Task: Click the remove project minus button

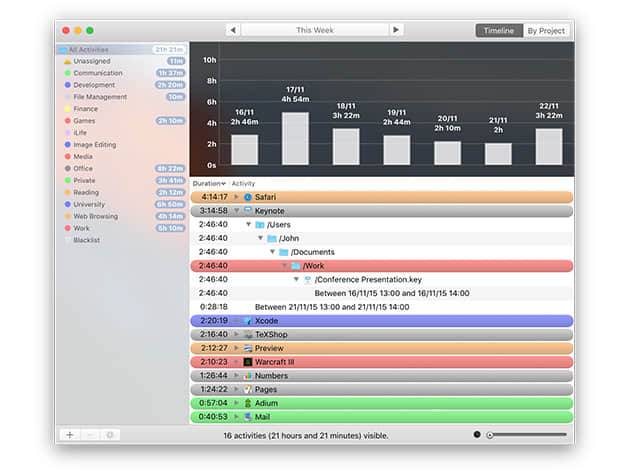Action: pyautogui.click(x=90, y=435)
